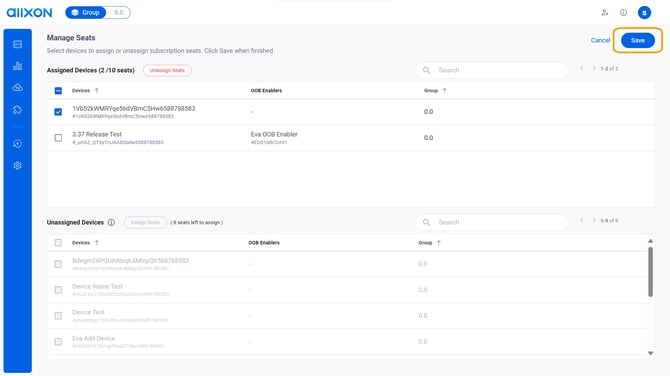Open the cloud icon in the sidebar
The image size is (670, 376).
[x=18, y=88]
